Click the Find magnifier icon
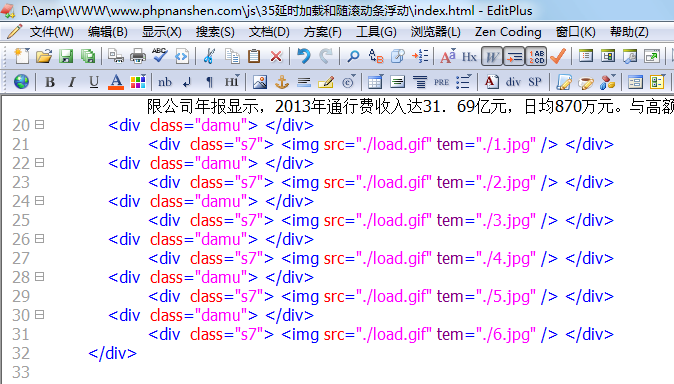The height and width of the screenshot is (384, 674). tap(353, 56)
